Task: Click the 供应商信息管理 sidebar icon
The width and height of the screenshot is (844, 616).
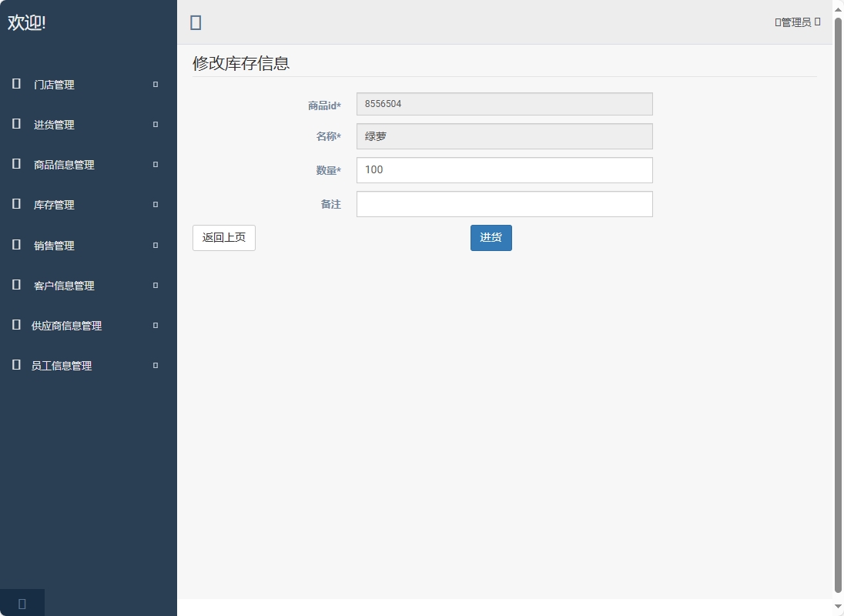Action: point(15,325)
